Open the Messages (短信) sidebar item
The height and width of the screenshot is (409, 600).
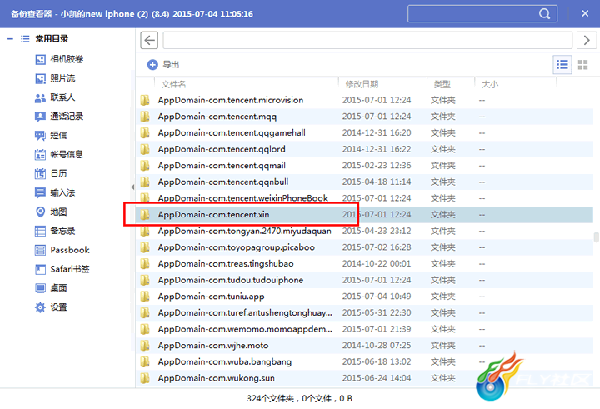[51, 135]
